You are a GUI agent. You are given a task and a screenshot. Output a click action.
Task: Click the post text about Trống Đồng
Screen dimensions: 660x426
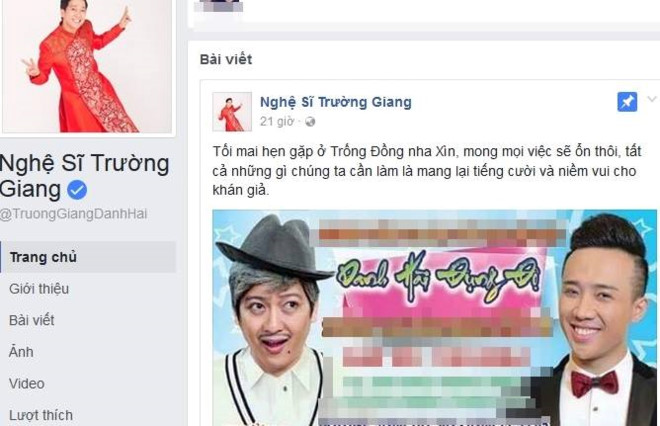427,171
